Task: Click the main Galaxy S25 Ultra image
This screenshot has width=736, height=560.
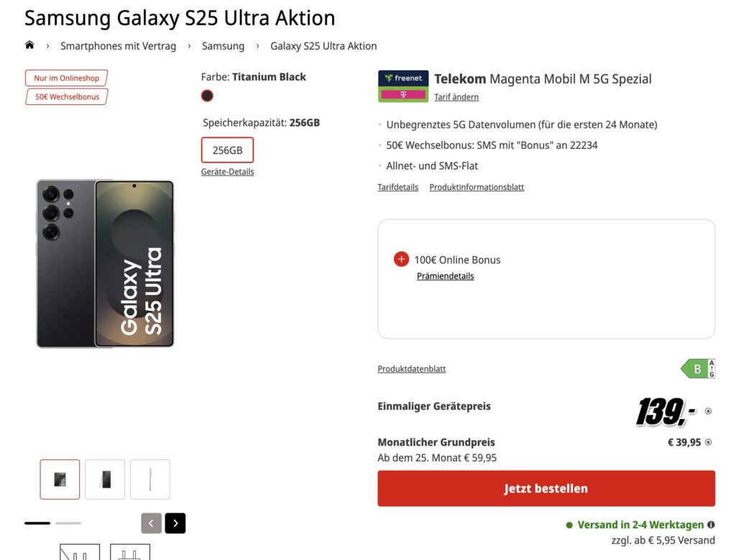Action: 105,264
